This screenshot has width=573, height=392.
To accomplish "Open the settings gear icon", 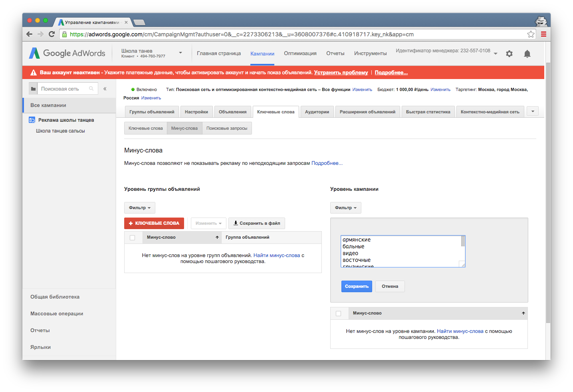I will pyautogui.click(x=509, y=53).
